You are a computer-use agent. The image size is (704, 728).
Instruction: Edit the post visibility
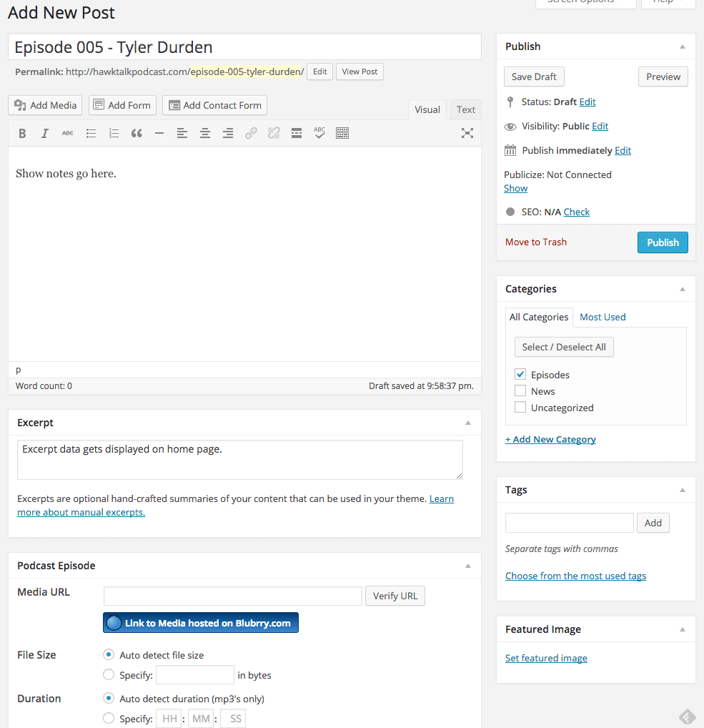point(600,127)
